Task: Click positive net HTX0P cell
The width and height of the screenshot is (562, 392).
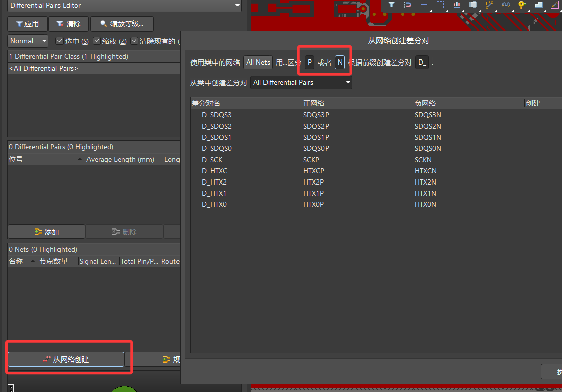Action: (x=313, y=204)
